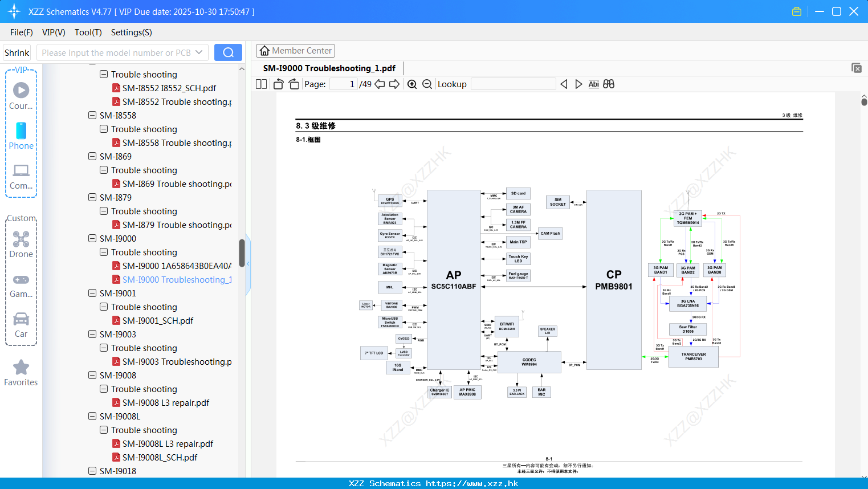Click the PDF viewer scrollbar thumb
This screenshot has width=868, height=489.
click(x=864, y=102)
